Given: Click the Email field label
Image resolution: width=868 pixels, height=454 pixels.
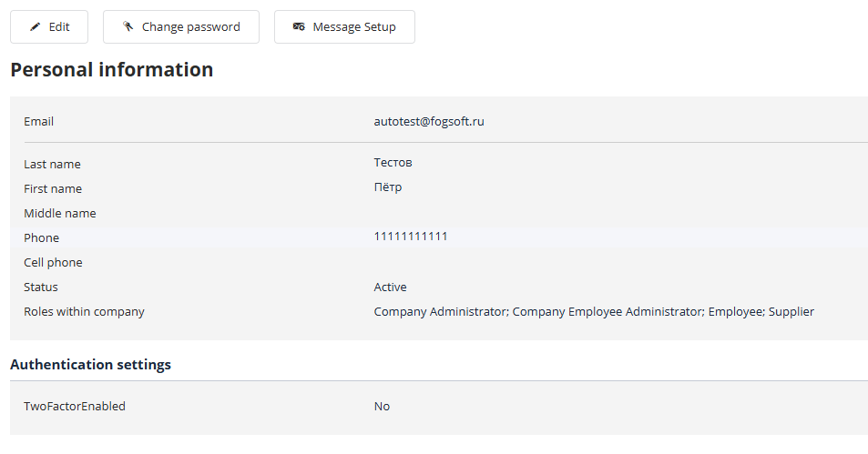Looking at the screenshot, I should [x=38, y=121].
